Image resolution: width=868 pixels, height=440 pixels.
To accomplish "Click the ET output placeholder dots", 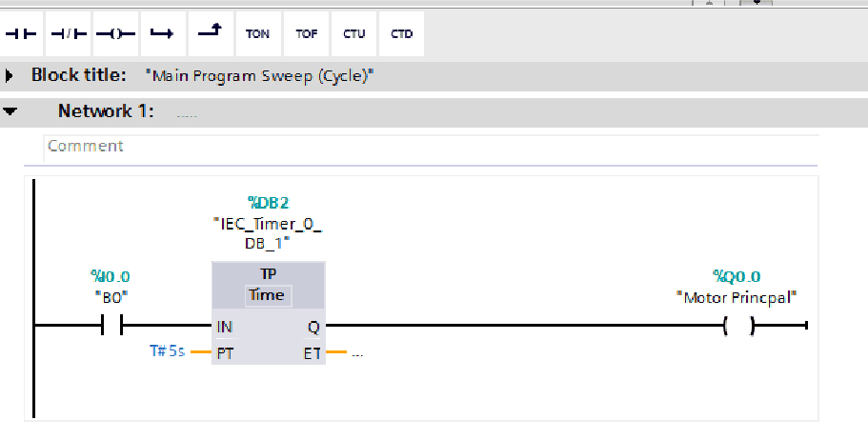I will [x=357, y=353].
